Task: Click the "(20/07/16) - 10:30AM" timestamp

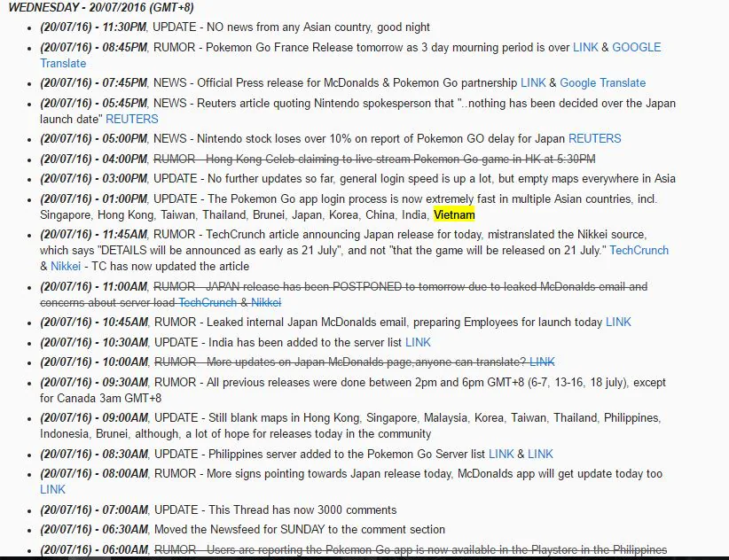Action: coord(94,342)
